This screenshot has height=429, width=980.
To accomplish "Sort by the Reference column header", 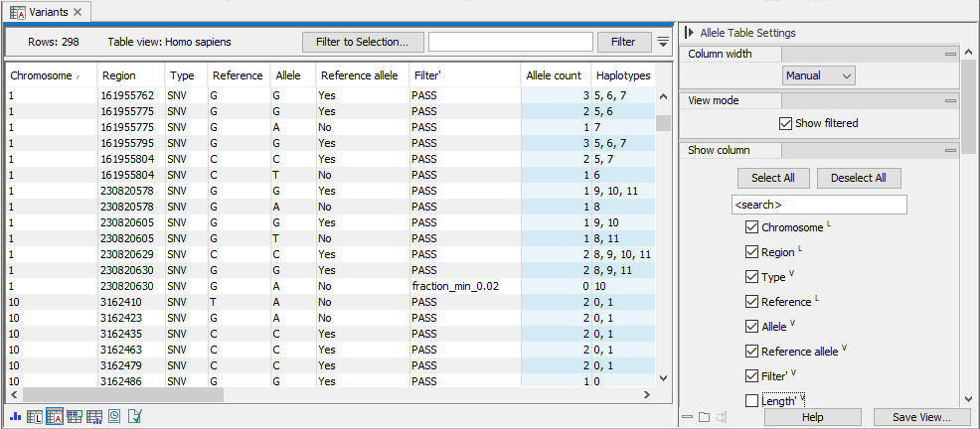I will pyautogui.click(x=239, y=75).
